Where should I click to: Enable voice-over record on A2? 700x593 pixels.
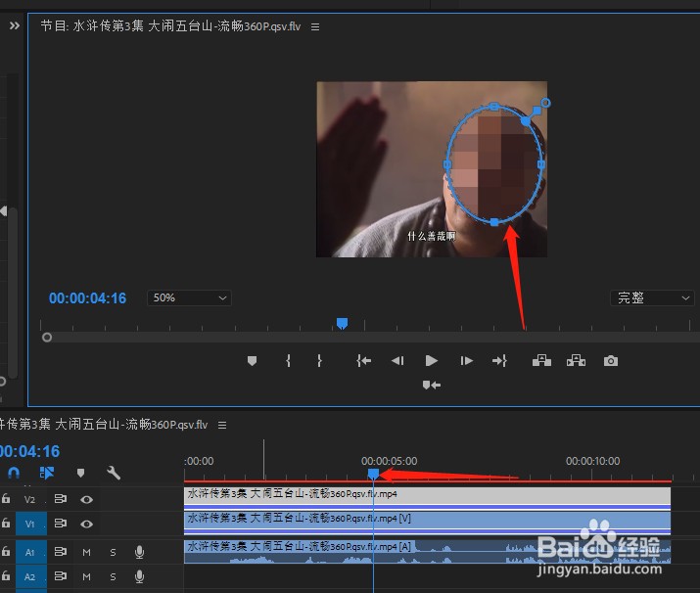139,577
